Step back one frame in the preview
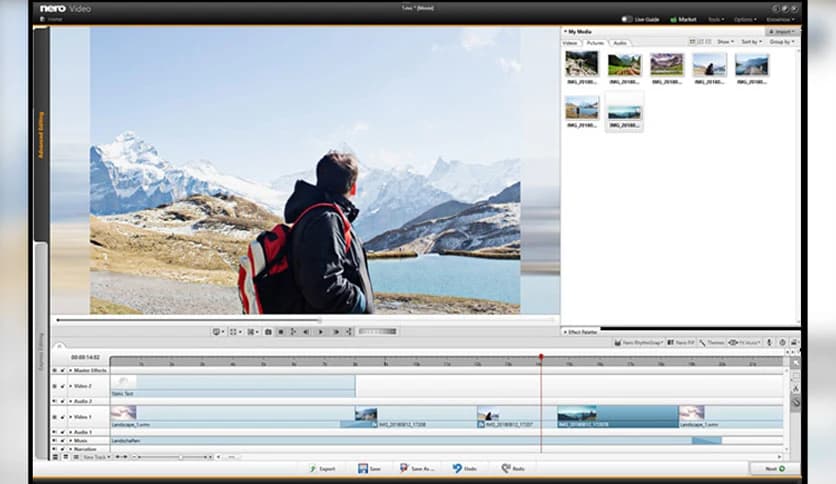The width and height of the screenshot is (836, 484). 306,332
